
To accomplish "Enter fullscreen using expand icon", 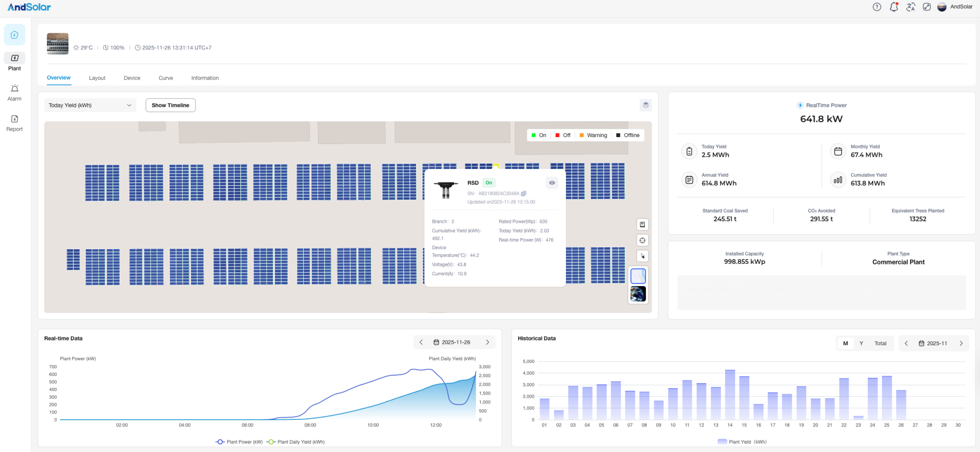I will tap(927, 7).
